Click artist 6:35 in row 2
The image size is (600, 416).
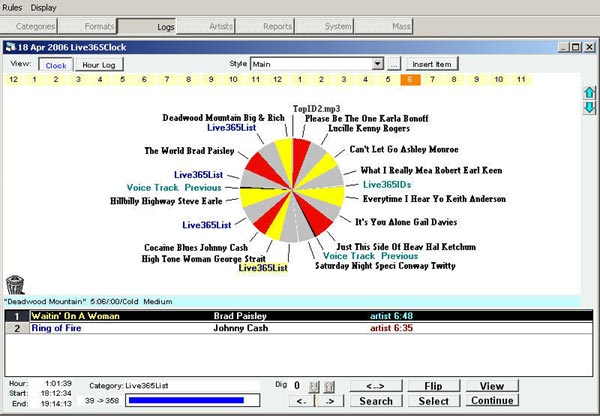(391, 328)
